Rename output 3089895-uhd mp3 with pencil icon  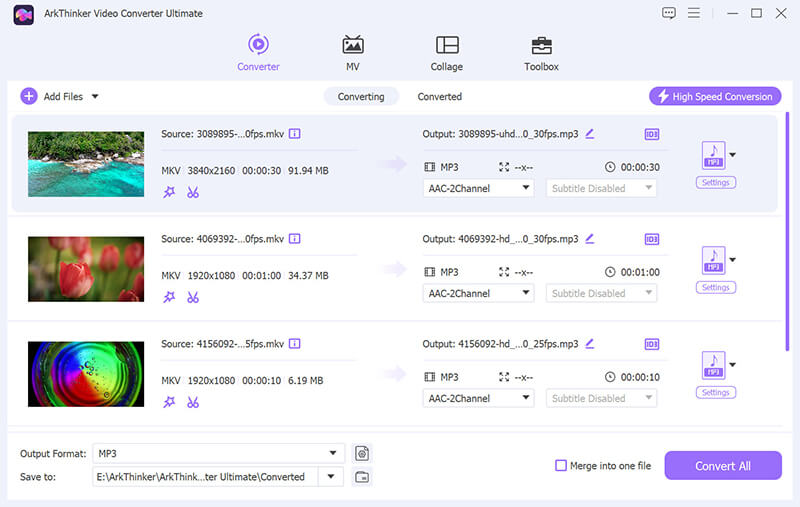tap(590, 134)
